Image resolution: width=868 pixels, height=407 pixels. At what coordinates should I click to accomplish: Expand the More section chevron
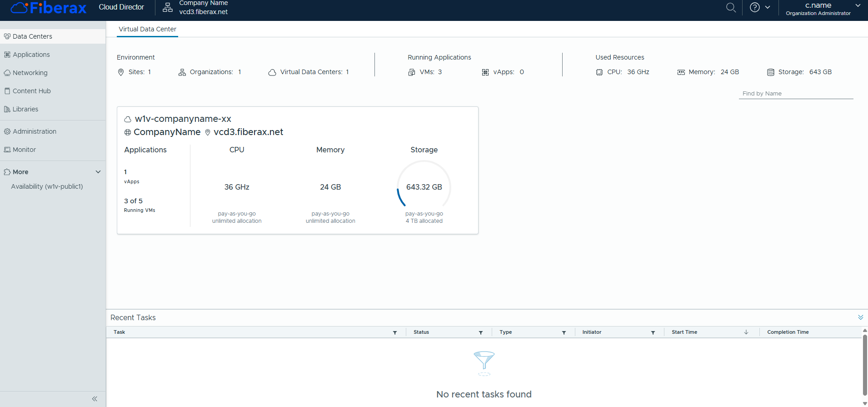98,172
